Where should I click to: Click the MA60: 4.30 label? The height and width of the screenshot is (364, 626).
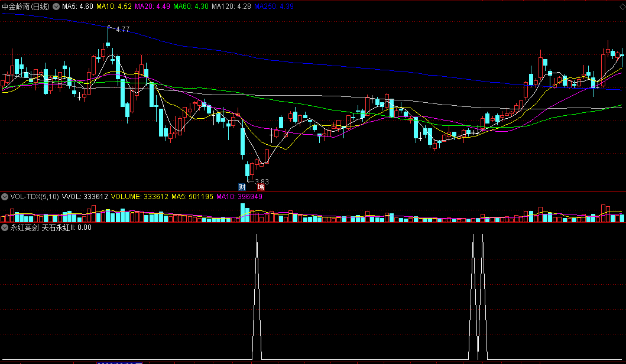pos(191,6)
